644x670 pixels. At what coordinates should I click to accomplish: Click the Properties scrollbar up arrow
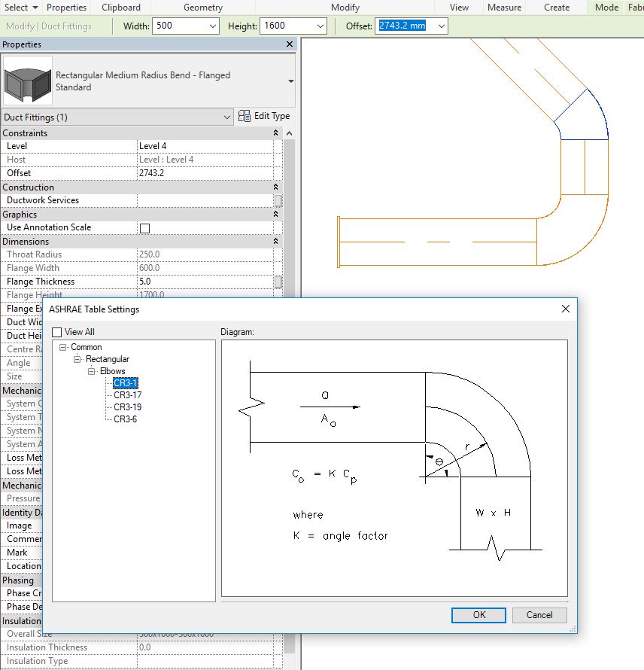coord(289,133)
